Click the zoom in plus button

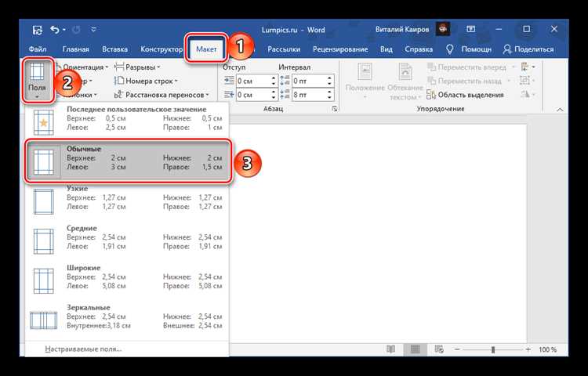tap(528, 349)
